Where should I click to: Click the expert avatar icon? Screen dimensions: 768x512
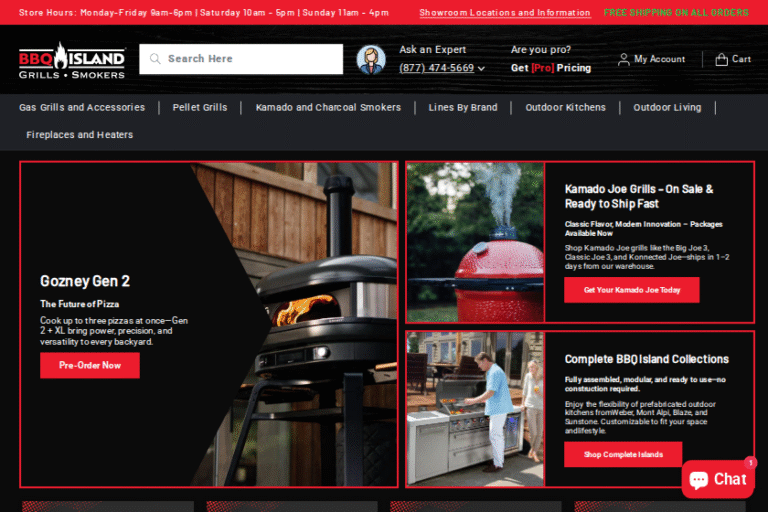click(x=371, y=60)
